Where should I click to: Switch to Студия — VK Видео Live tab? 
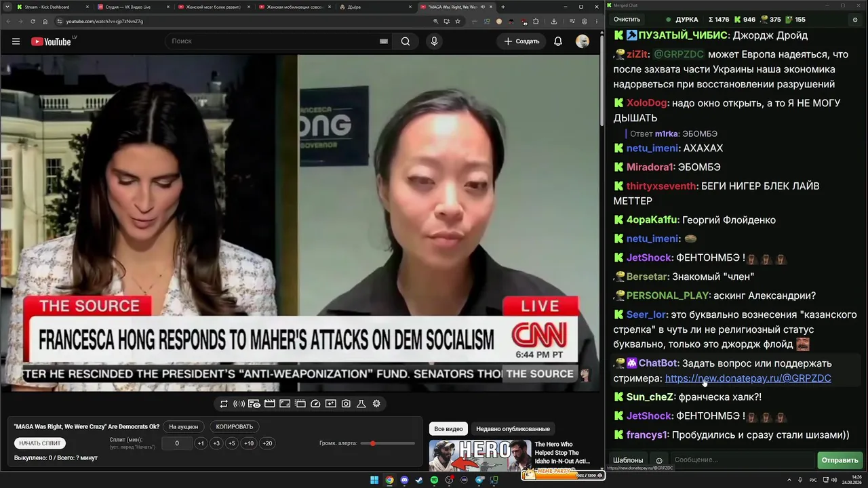click(x=132, y=7)
